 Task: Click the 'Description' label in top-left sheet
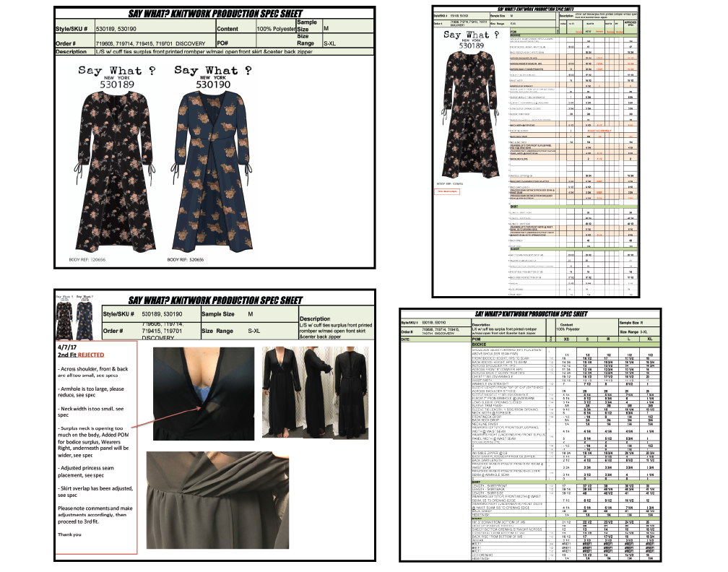coord(71,51)
